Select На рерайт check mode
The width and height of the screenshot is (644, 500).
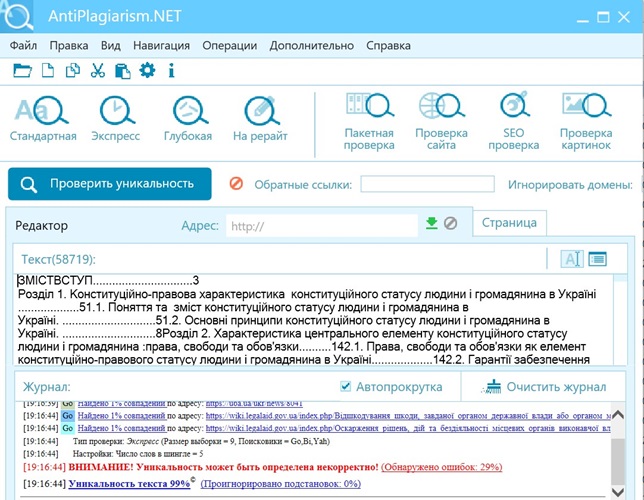pyautogui.click(x=260, y=119)
